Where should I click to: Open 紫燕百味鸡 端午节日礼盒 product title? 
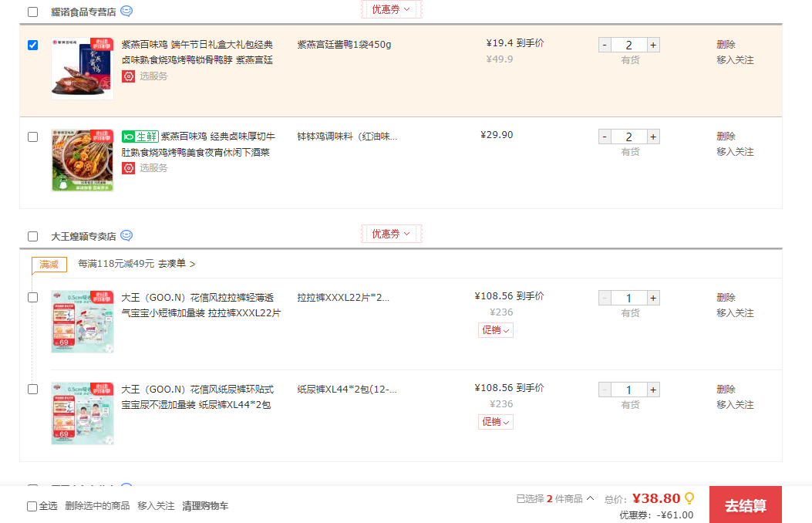pyautogui.click(x=197, y=52)
